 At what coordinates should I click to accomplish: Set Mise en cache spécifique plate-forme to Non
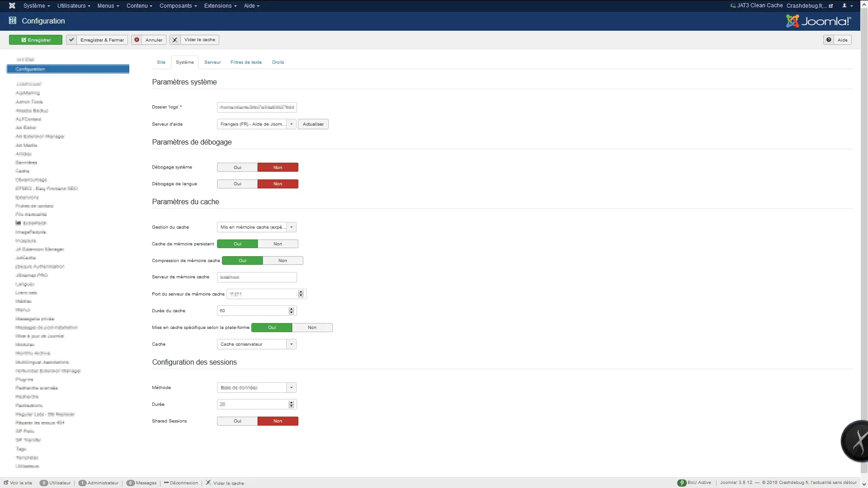tap(312, 328)
